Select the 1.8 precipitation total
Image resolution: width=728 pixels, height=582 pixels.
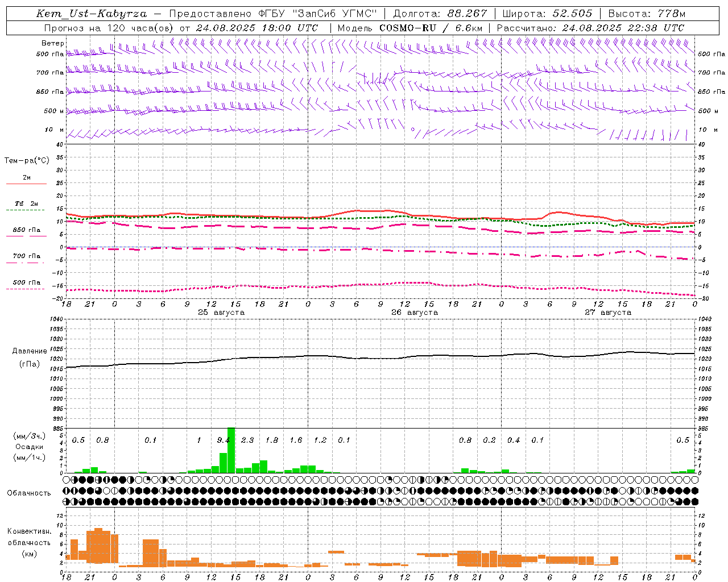[272, 440]
